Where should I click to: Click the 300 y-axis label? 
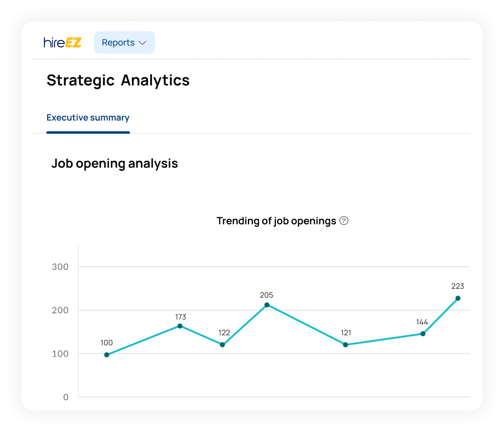coord(60,267)
